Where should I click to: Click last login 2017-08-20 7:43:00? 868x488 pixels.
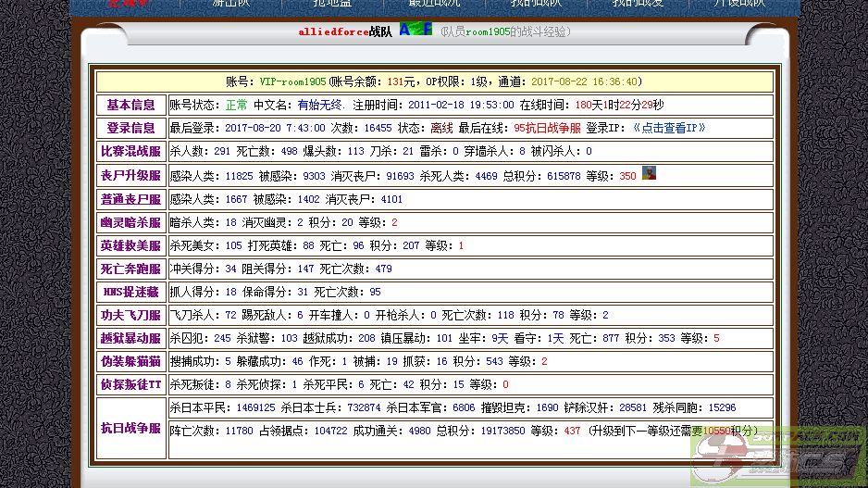(275, 128)
